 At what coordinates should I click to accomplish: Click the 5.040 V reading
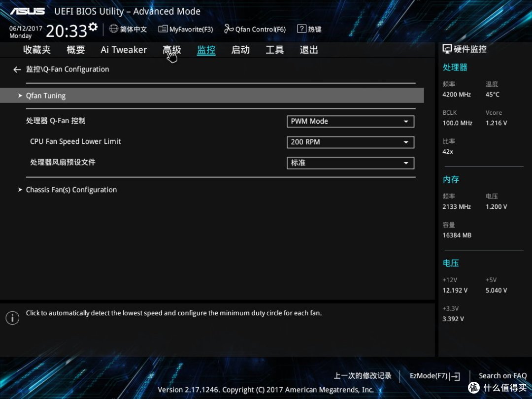pos(496,291)
